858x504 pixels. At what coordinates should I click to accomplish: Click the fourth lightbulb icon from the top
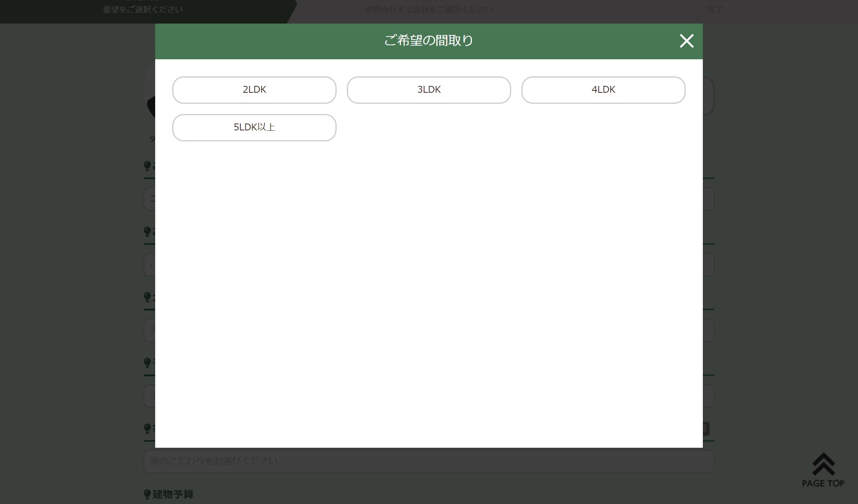(147, 363)
